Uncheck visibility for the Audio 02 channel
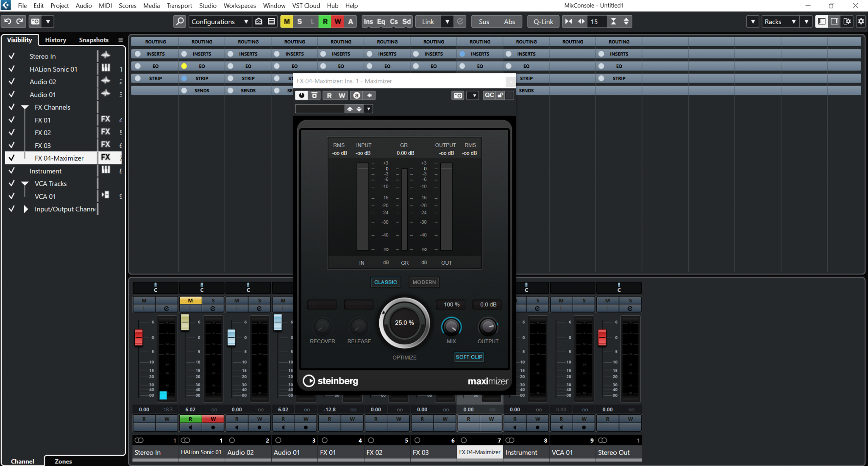This screenshot has height=466, width=868. pyautogui.click(x=11, y=81)
